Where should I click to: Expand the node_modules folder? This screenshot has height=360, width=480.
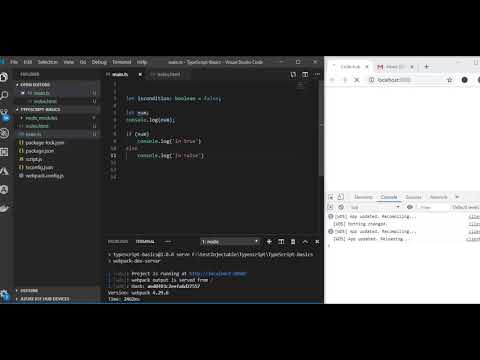tap(41, 118)
